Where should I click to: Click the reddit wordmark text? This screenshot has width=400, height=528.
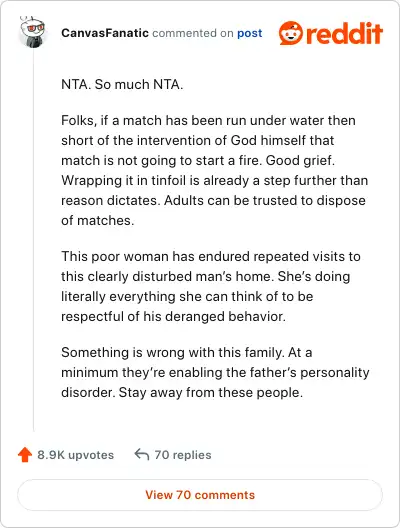point(344,33)
